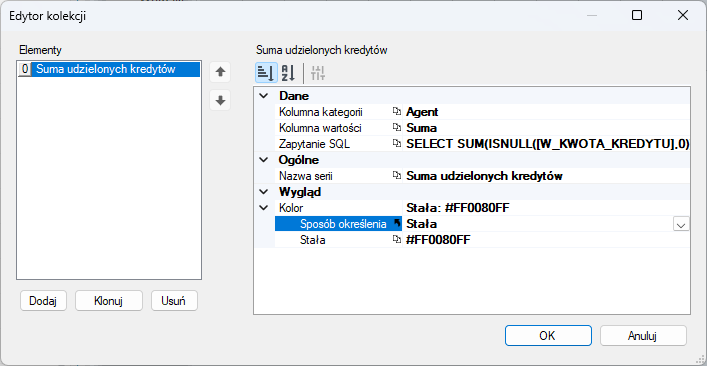Image resolution: width=707 pixels, height=366 pixels.
Task: Edit the Suma value column field
Action: pos(546,128)
